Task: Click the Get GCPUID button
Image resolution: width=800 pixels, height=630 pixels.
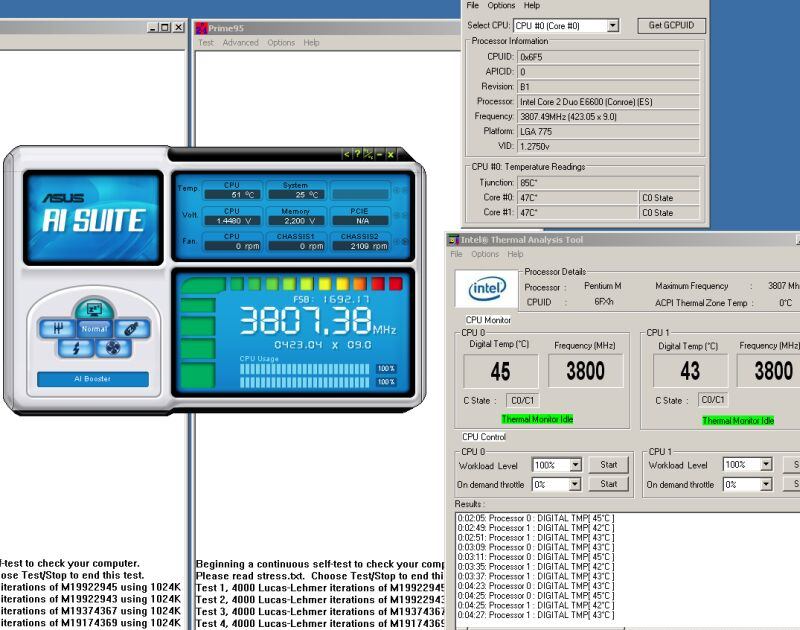Action: (671, 26)
